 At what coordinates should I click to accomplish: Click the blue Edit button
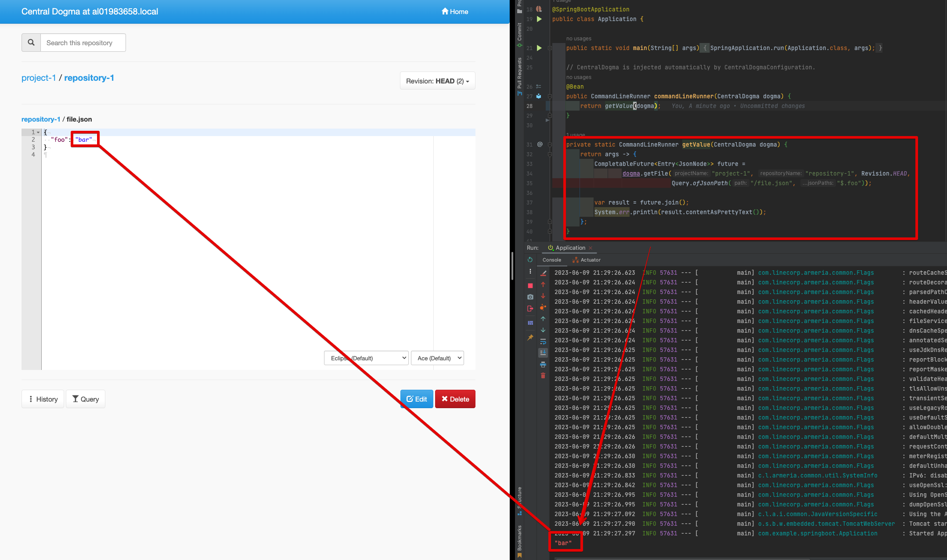pyautogui.click(x=417, y=399)
